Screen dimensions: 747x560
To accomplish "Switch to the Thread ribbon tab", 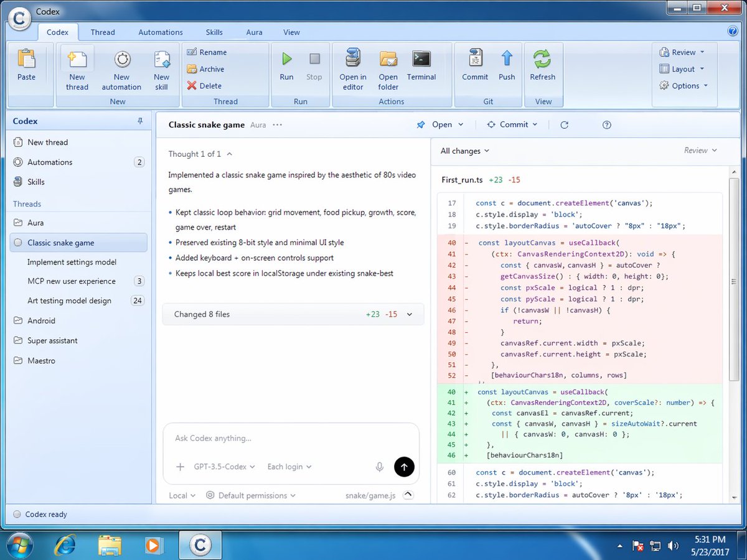I will pos(103,32).
